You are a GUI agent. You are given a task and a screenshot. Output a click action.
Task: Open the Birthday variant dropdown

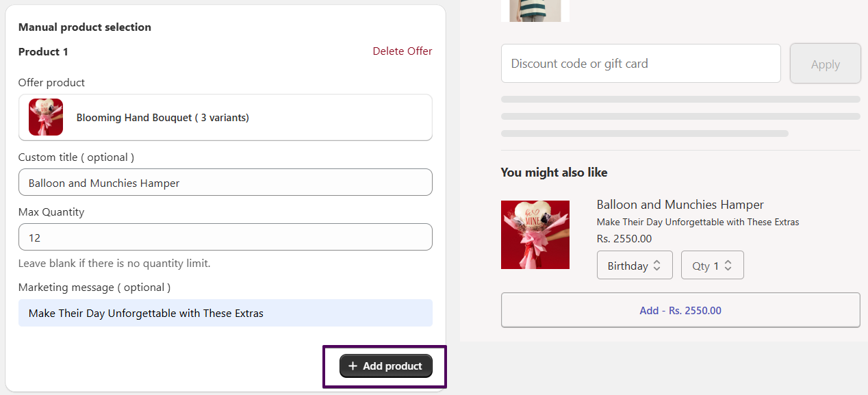[635, 266]
